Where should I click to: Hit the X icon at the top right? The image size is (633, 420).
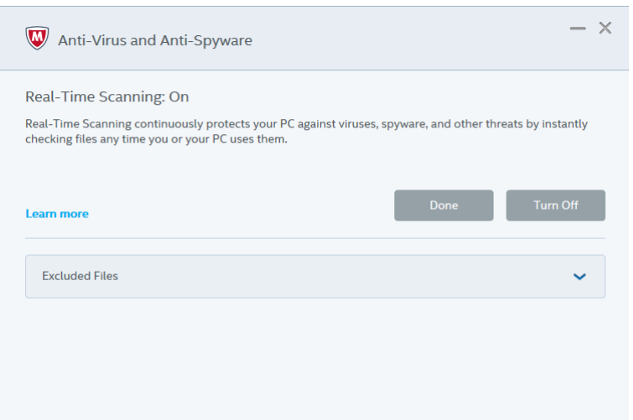coord(605,28)
